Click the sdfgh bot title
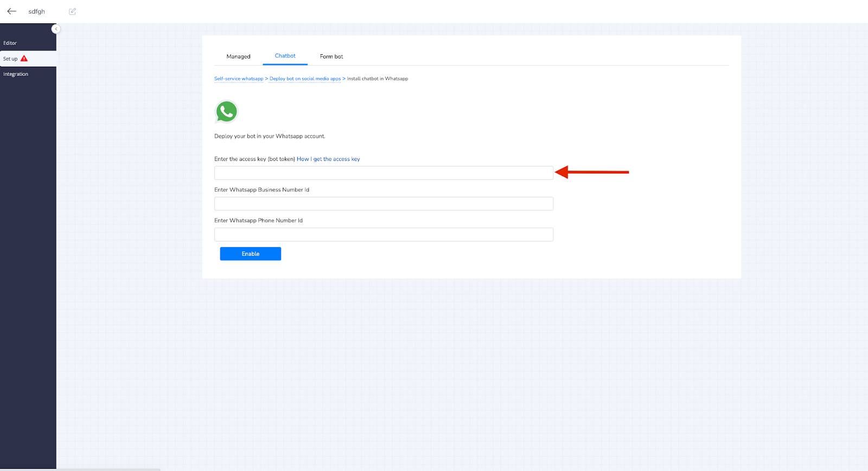The image size is (868, 471). (x=37, y=11)
